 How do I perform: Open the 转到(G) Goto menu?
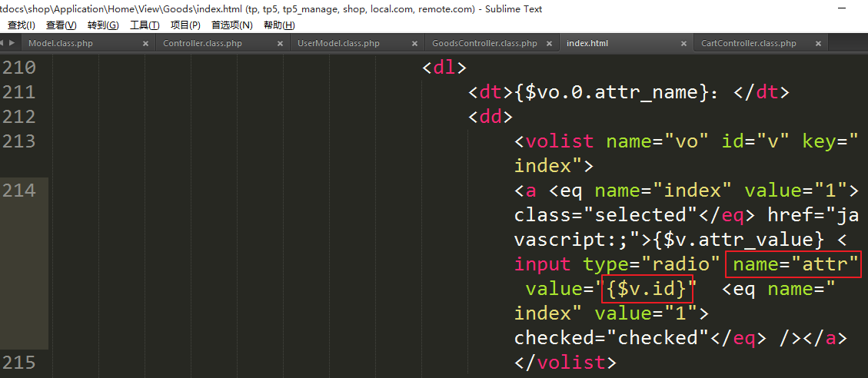tap(103, 25)
